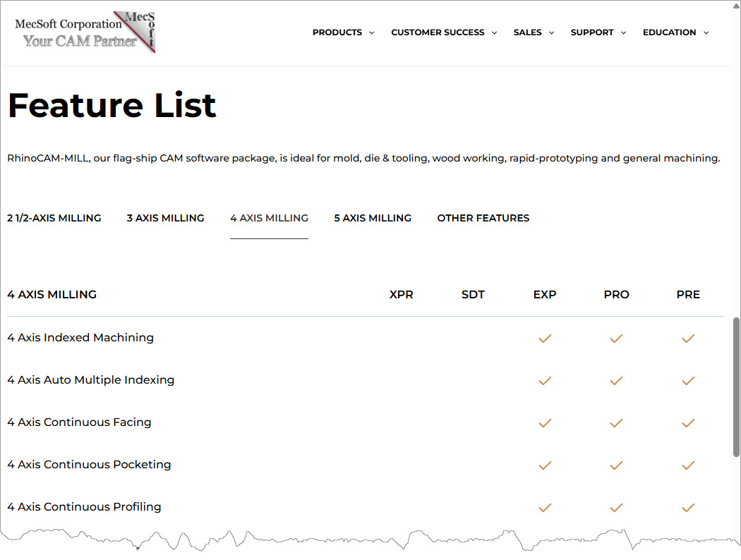This screenshot has height=560, width=741.
Task: Expand the Products dropdown menu
Action: point(343,32)
